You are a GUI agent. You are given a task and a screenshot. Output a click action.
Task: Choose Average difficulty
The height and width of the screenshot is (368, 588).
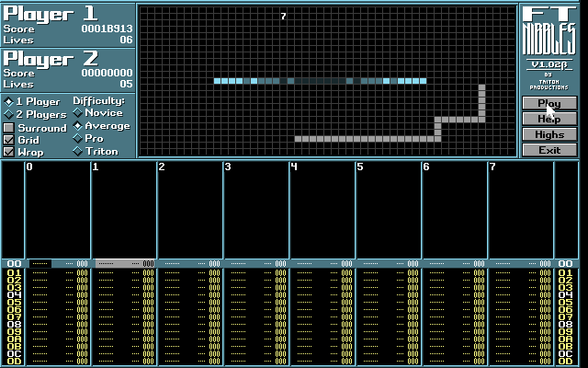click(x=78, y=125)
